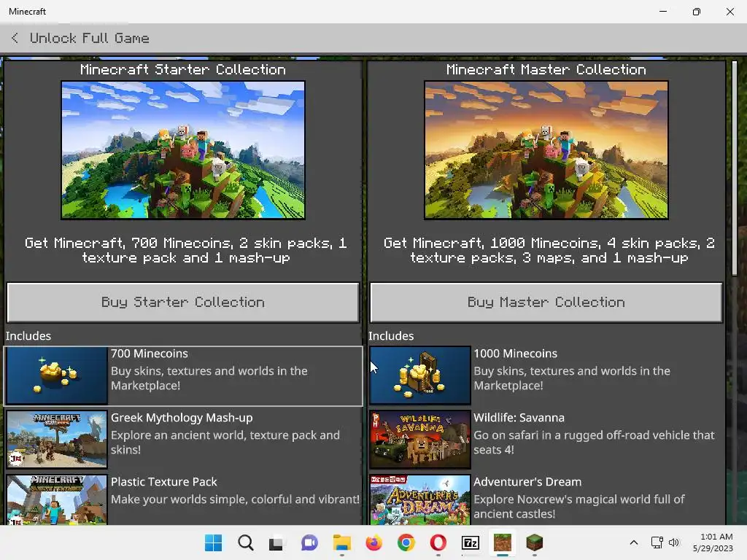Image resolution: width=747 pixels, height=560 pixels.
Task: Click the Starter 'Get Minecraft, 700 Minecoins' summary
Action: (x=185, y=251)
